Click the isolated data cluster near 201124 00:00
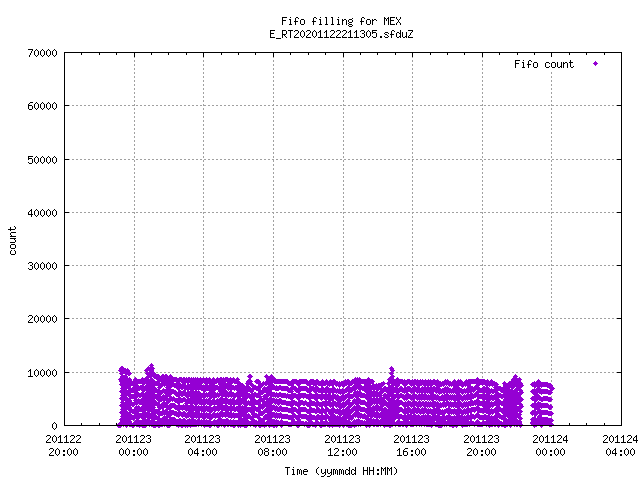 point(542,403)
